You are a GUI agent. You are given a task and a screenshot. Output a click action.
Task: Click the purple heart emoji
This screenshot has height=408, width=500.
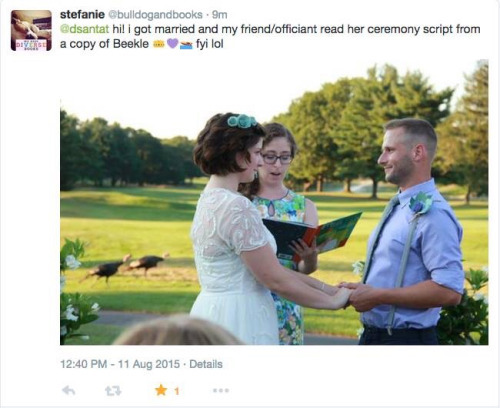[172, 44]
